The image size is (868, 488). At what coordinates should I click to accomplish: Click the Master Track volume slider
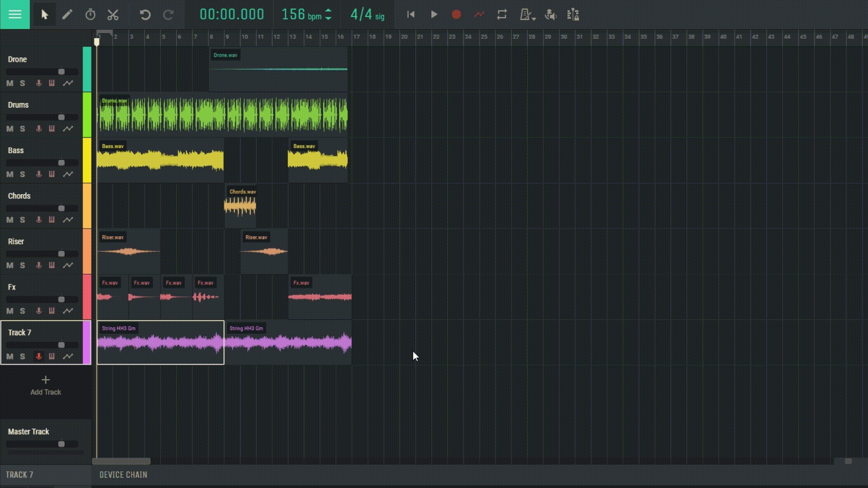61,444
